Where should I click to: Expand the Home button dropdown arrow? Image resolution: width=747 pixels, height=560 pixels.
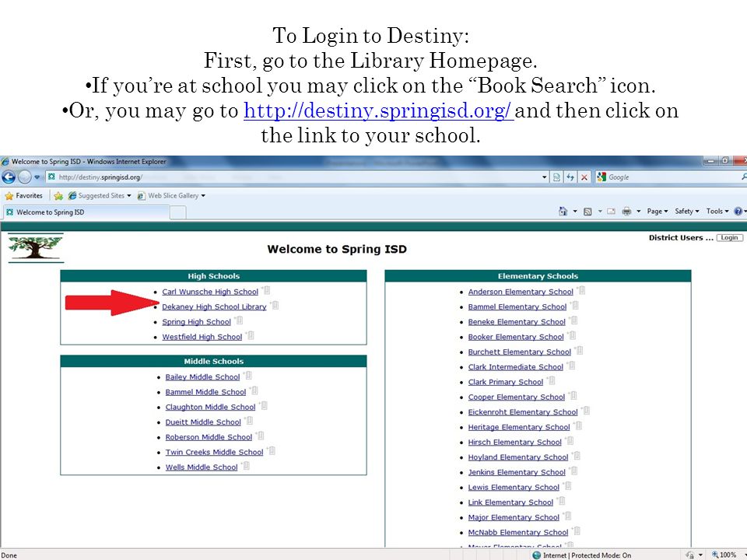pos(575,212)
